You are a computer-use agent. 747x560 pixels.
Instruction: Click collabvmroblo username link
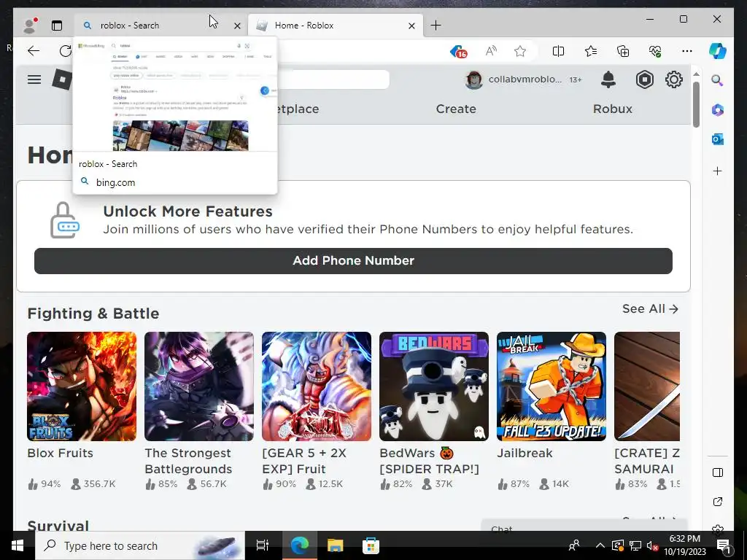click(x=525, y=79)
